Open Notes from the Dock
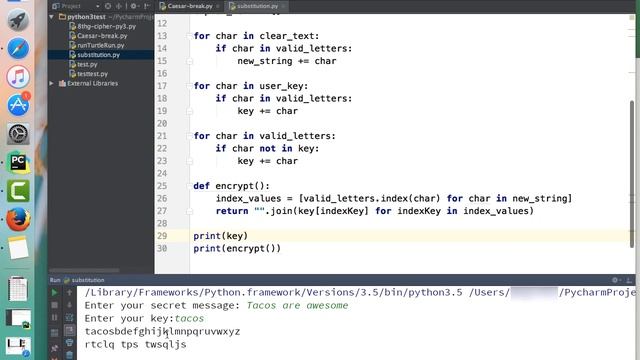640x360 pixels. (x=18, y=247)
